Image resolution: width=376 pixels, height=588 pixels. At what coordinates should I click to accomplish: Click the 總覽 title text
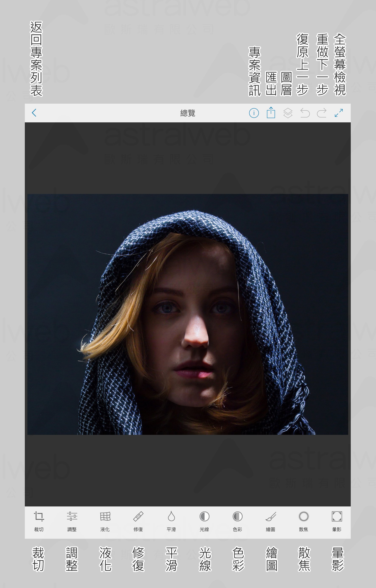pos(188,113)
